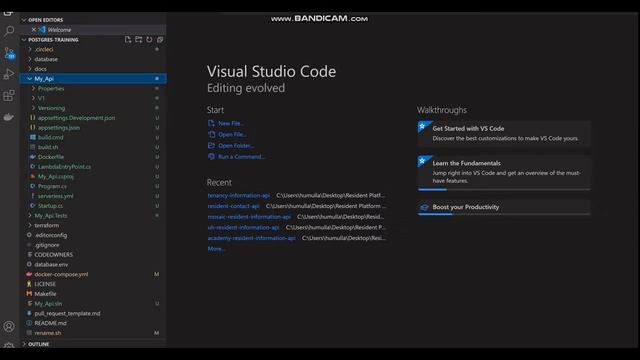The image size is (640, 360).
Task: Expand the My_Api.Tests folder
Action: pos(30,216)
